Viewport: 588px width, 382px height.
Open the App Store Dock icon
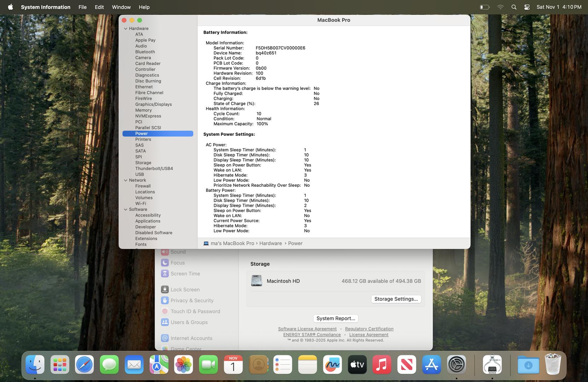(x=431, y=365)
